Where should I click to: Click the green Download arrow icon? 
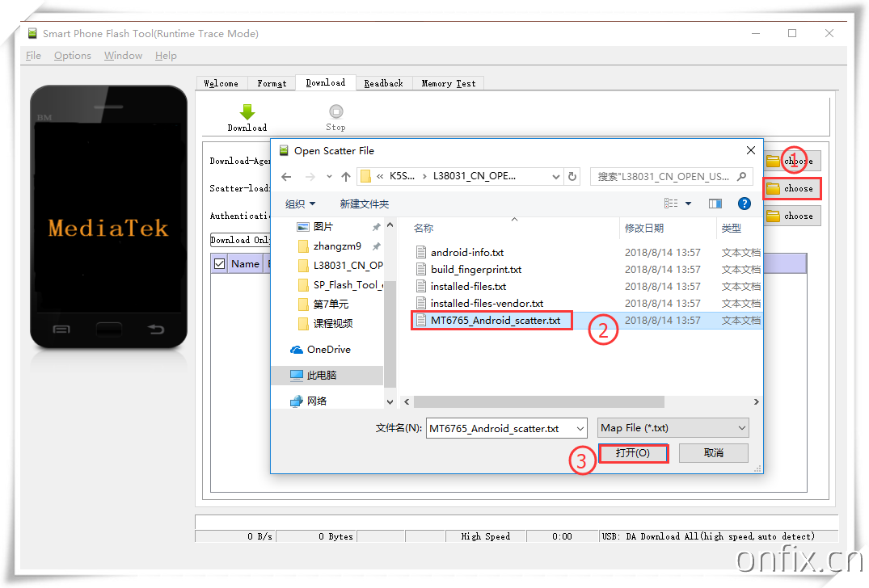(x=247, y=112)
